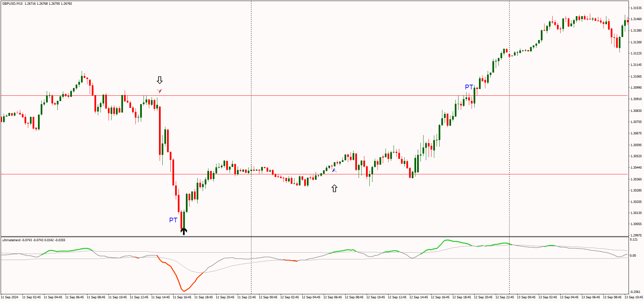644x301 pixels.
Task: Click the 1.31535 price axis label
Action: tap(636, 8)
